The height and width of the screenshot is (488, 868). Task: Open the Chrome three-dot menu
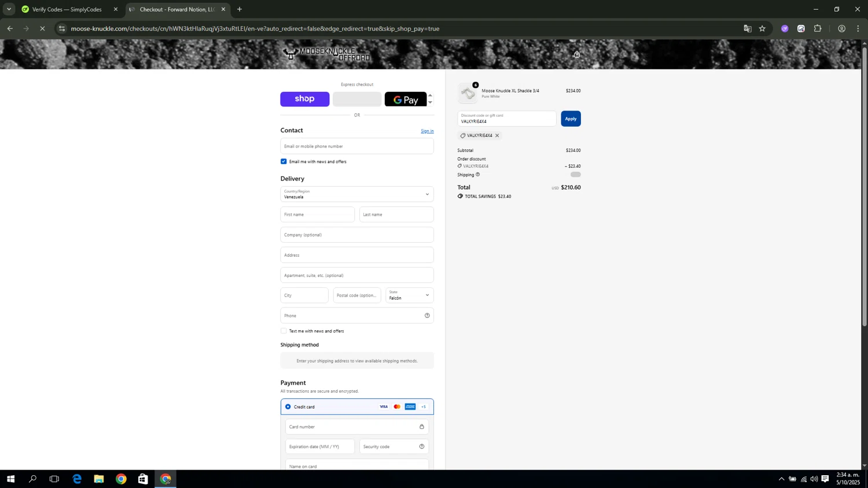858,28
